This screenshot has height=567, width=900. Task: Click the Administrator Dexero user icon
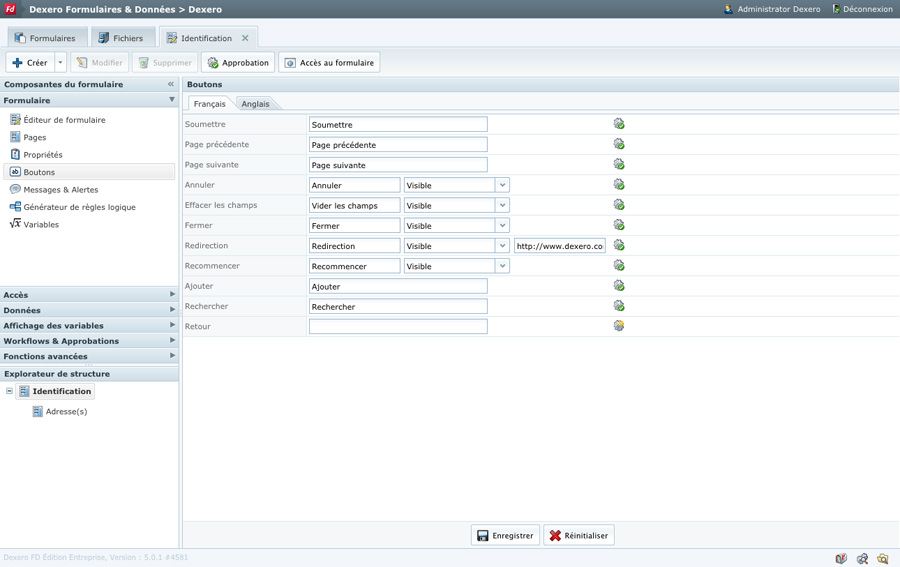click(x=728, y=9)
